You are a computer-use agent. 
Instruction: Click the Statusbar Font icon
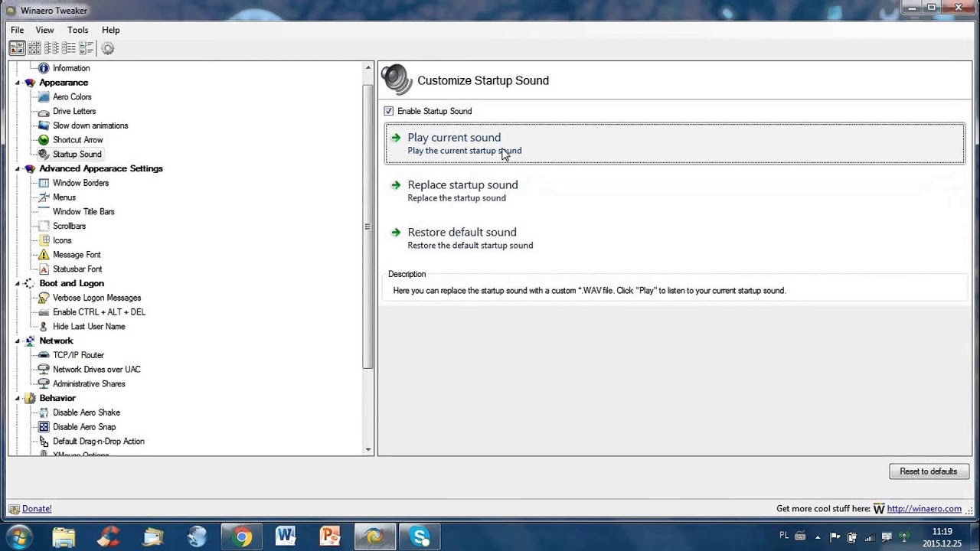44,269
